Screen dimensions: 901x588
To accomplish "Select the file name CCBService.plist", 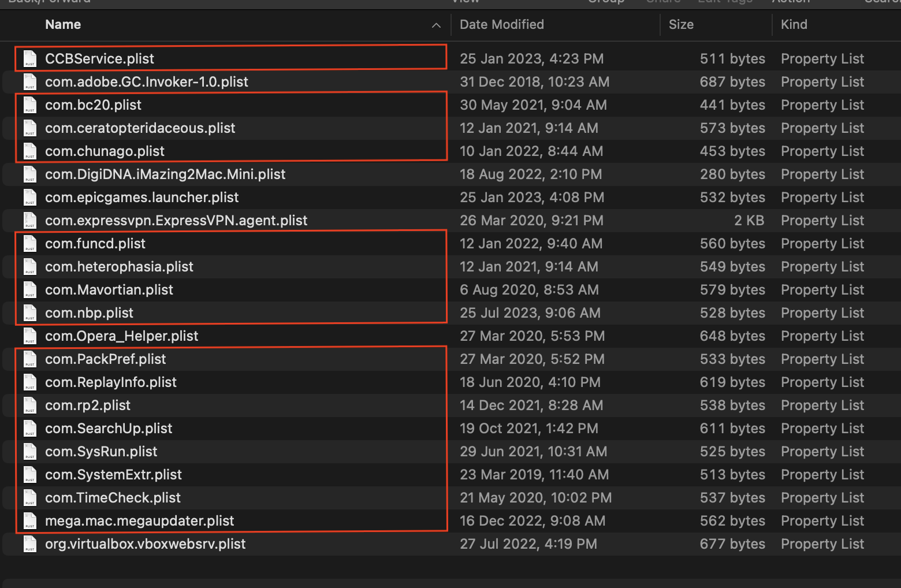I will [99, 58].
